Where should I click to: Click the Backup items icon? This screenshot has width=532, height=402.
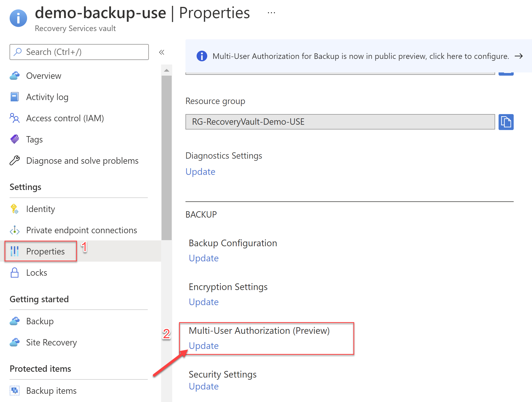coord(15,391)
